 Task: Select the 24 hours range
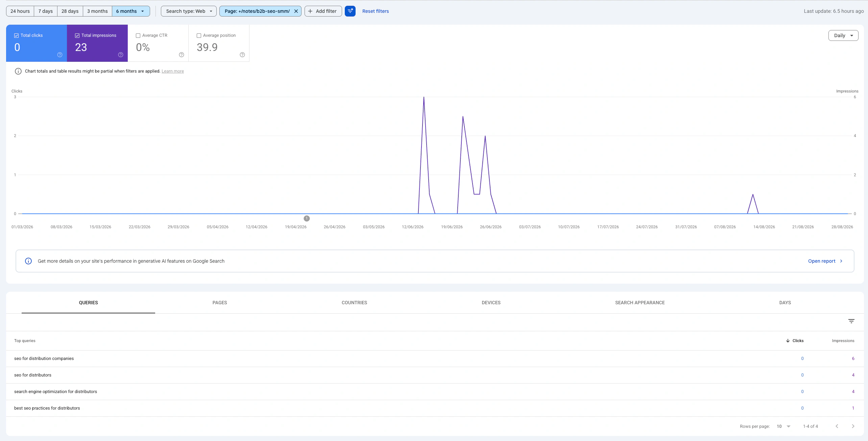tap(20, 11)
